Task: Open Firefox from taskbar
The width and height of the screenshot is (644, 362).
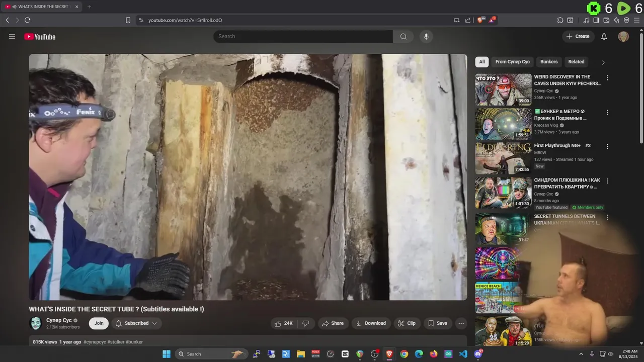Action: pyautogui.click(x=434, y=354)
